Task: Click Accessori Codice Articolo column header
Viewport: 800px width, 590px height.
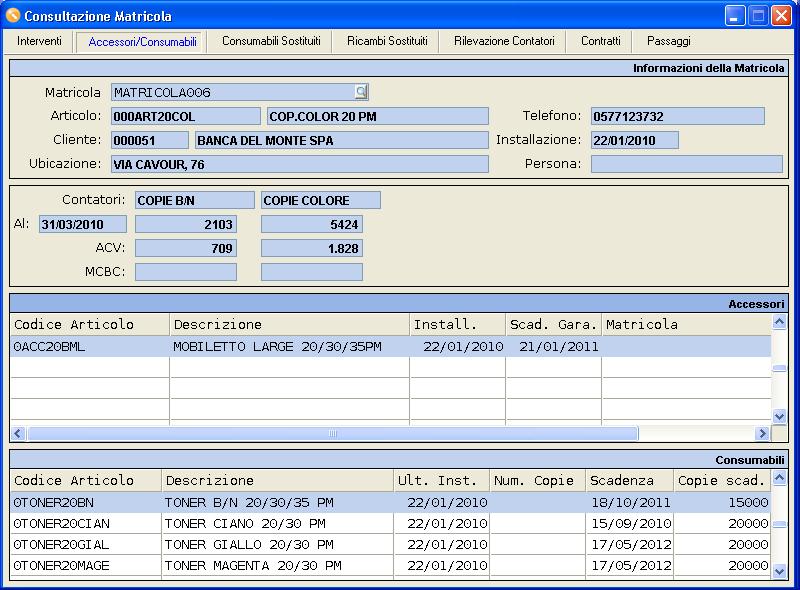Action: coord(90,325)
